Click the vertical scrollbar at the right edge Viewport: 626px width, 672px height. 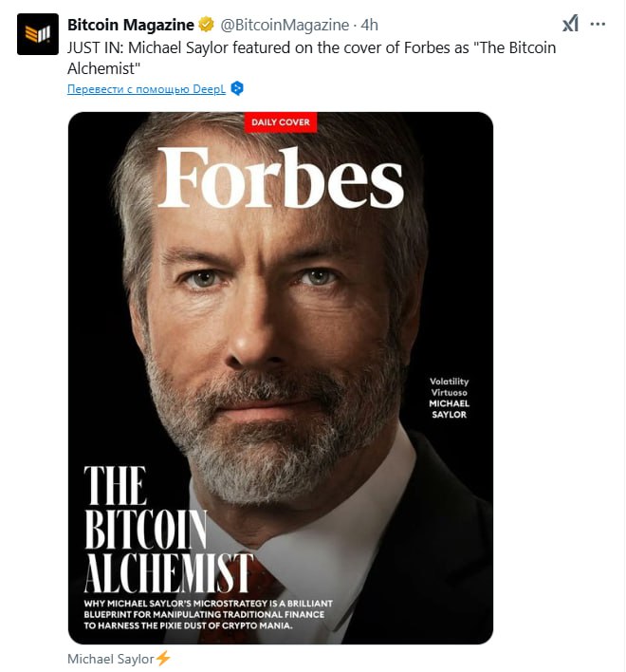coord(624,336)
